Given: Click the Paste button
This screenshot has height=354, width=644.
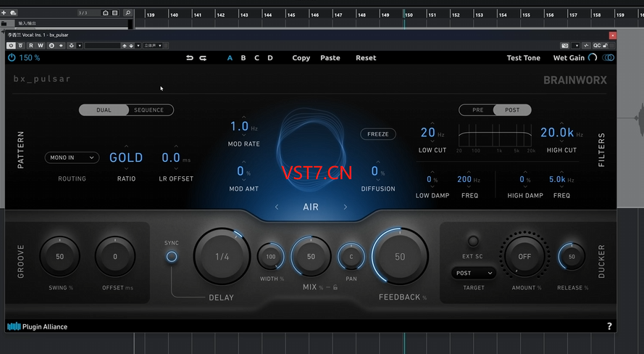Looking at the screenshot, I should pyautogui.click(x=330, y=58).
